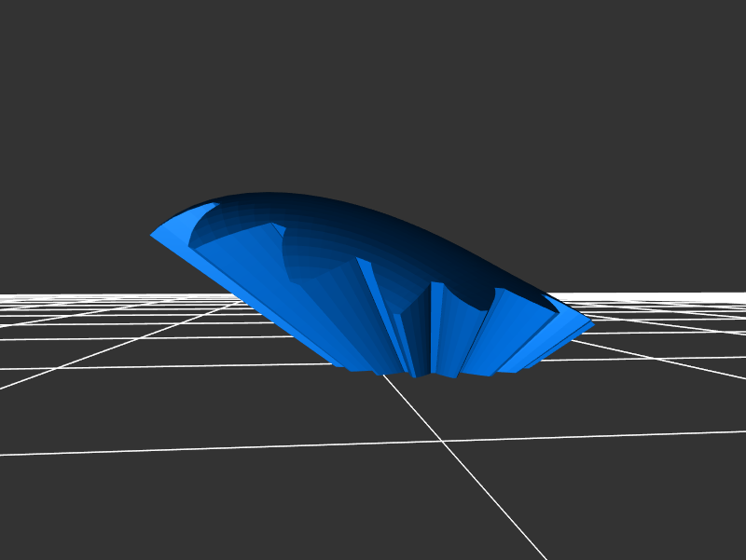Select the leftmost pointed tip of the model

[153, 235]
